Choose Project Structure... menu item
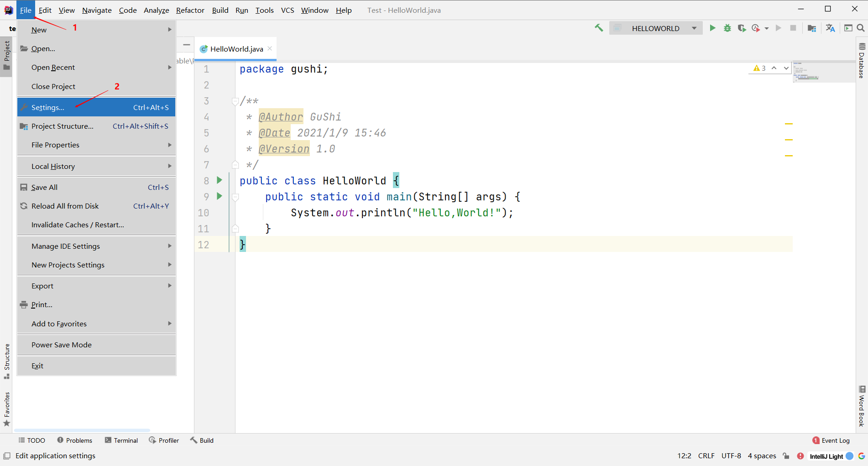Image resolution: width=868 pixels, height=466 pixels. (96, 126)
